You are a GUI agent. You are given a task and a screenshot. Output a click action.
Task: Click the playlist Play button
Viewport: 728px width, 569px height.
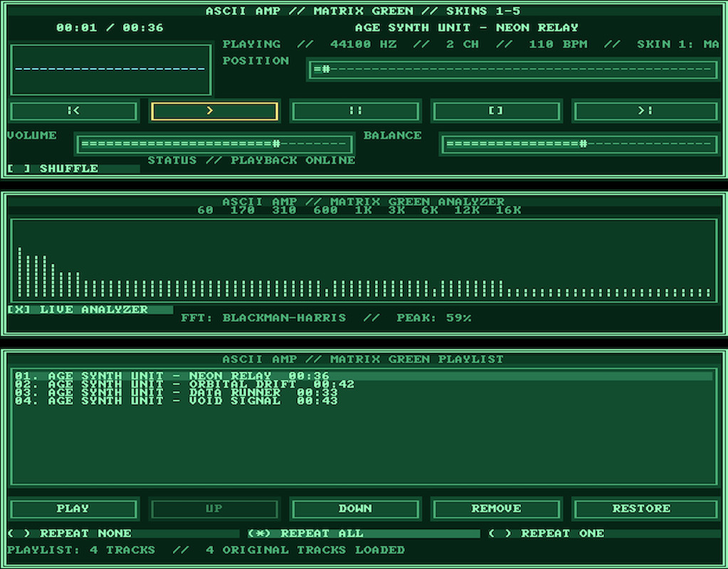[73, 509]
